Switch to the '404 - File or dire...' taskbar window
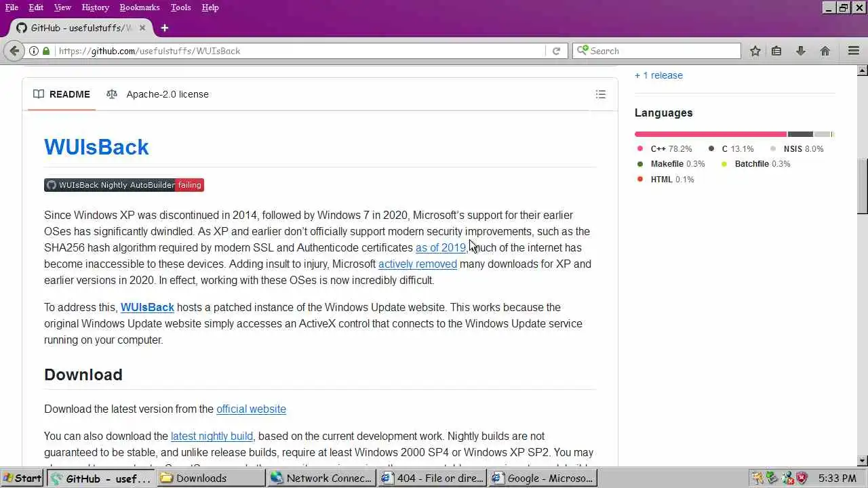The height and width of the screenshot is (488, 868). pos(432,478)
